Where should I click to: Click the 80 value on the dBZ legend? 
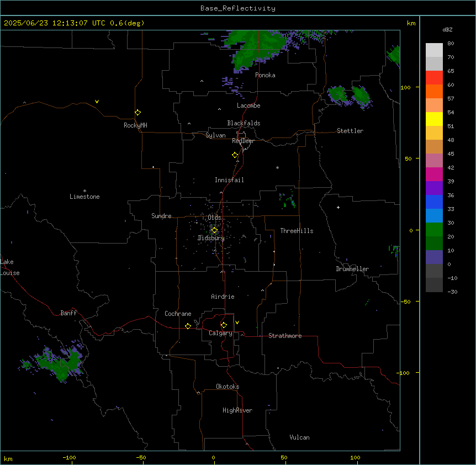click(451, 44)
